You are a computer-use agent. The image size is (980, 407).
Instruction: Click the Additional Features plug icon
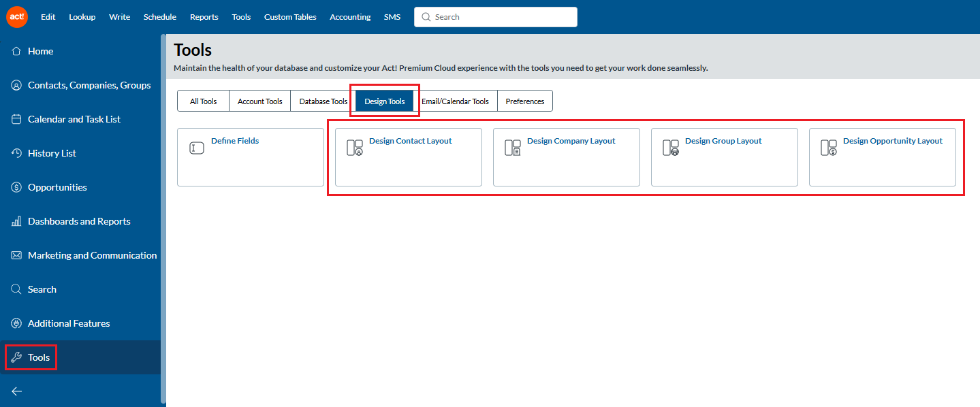point(17,323)
